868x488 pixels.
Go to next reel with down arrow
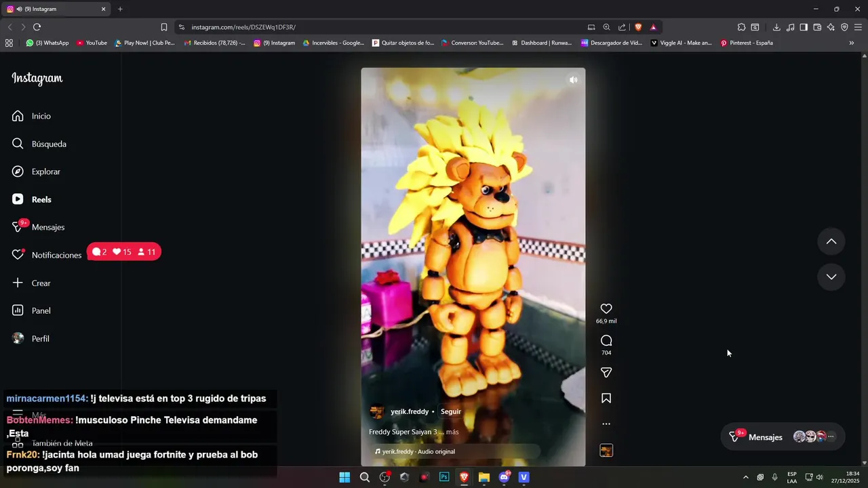(x=831, y=277)
